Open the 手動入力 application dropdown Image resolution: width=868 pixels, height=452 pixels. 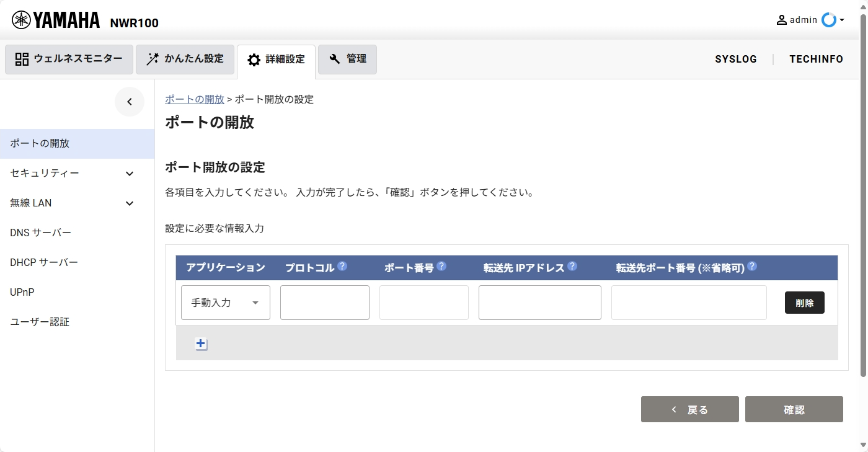226,303
